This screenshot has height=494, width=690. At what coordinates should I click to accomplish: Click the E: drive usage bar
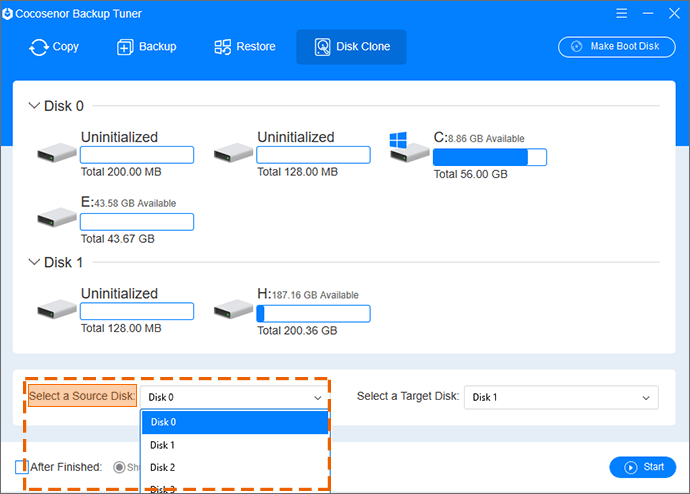coord(137,222)
